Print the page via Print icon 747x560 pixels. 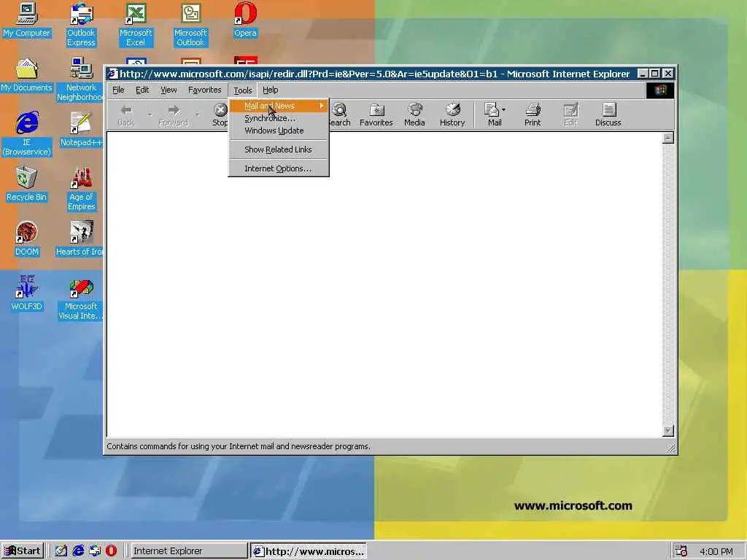point(533,114)
